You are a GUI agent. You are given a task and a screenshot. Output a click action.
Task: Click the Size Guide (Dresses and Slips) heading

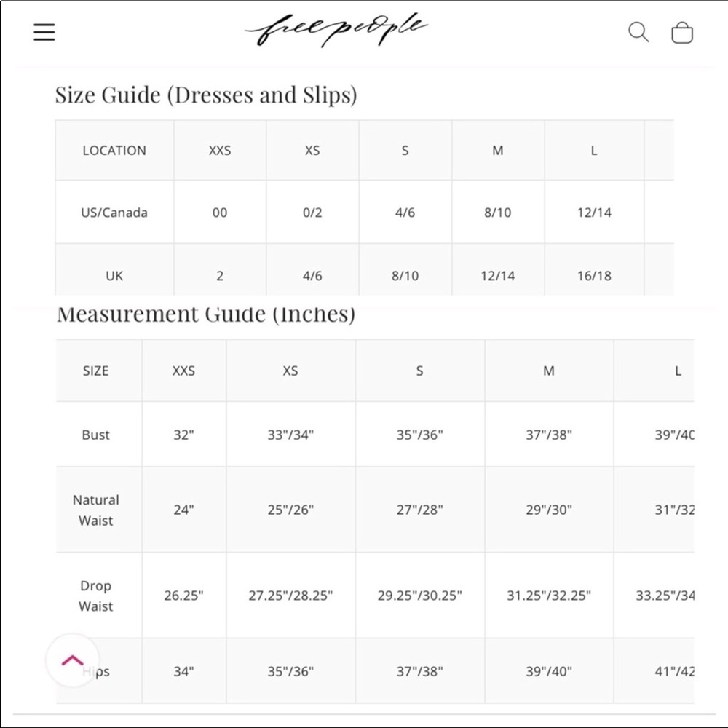[206, 95]
